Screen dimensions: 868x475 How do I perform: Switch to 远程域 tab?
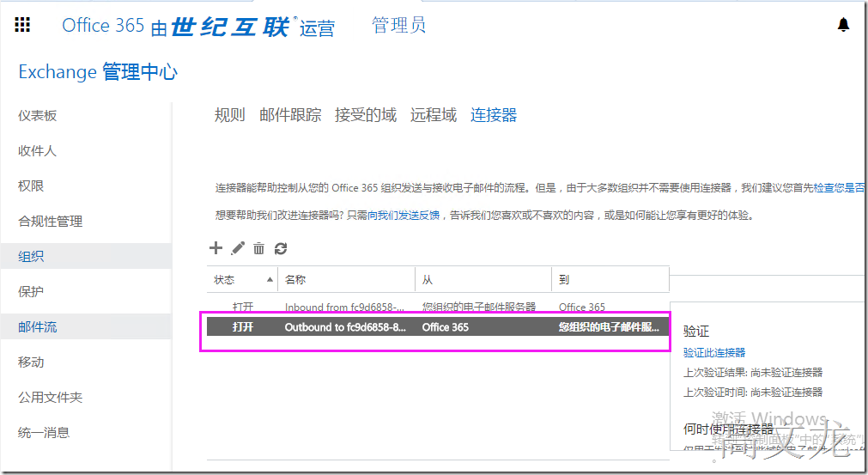click(x=434, y=115)
